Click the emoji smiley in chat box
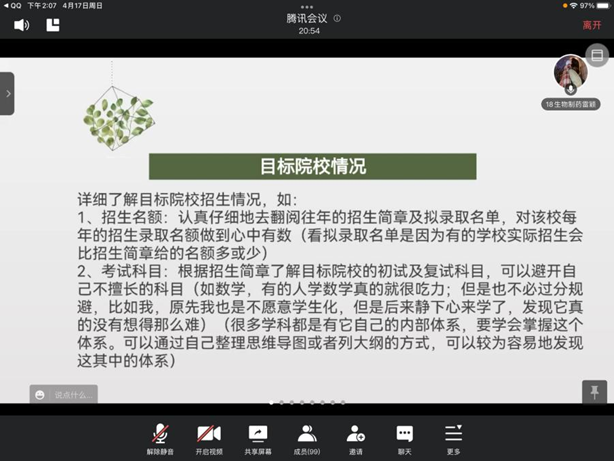 [x=40, y=395]
